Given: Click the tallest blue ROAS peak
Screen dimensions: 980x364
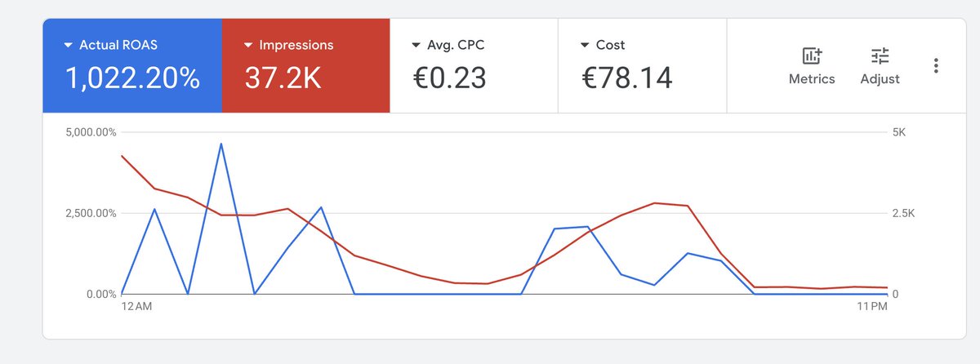Looking at the screenshot, I should (x=221, y=144).
